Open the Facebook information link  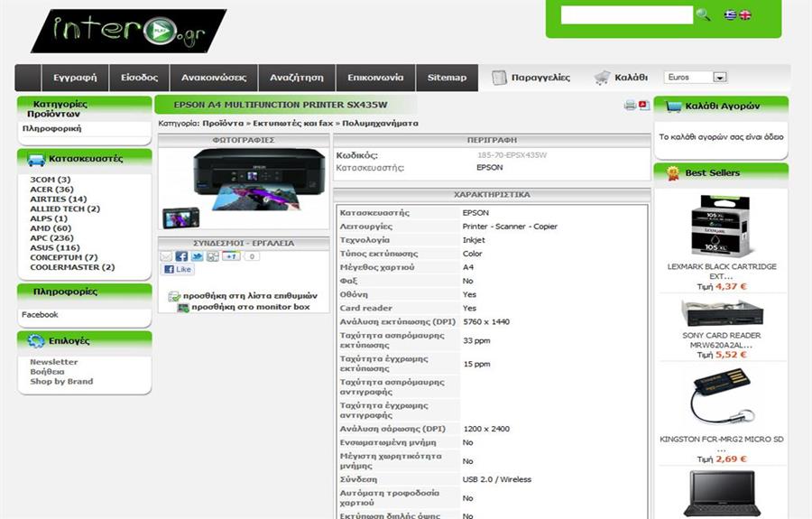click(x=40, y=315)
